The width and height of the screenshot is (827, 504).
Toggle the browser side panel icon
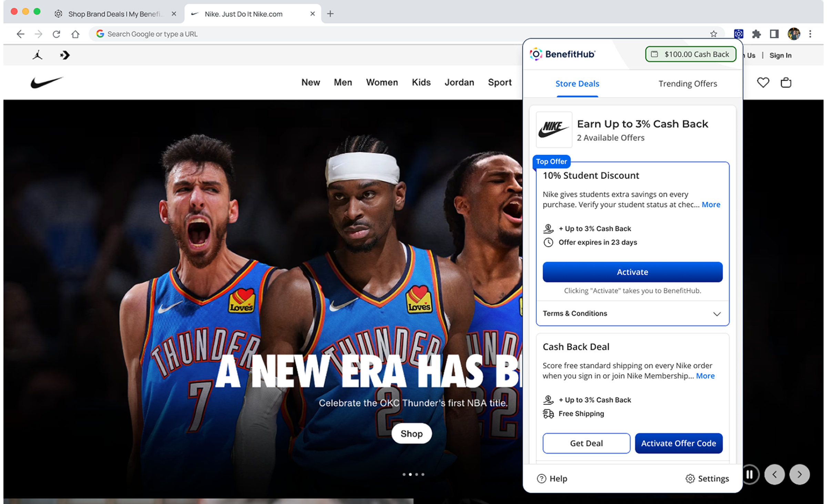(774, 34)
